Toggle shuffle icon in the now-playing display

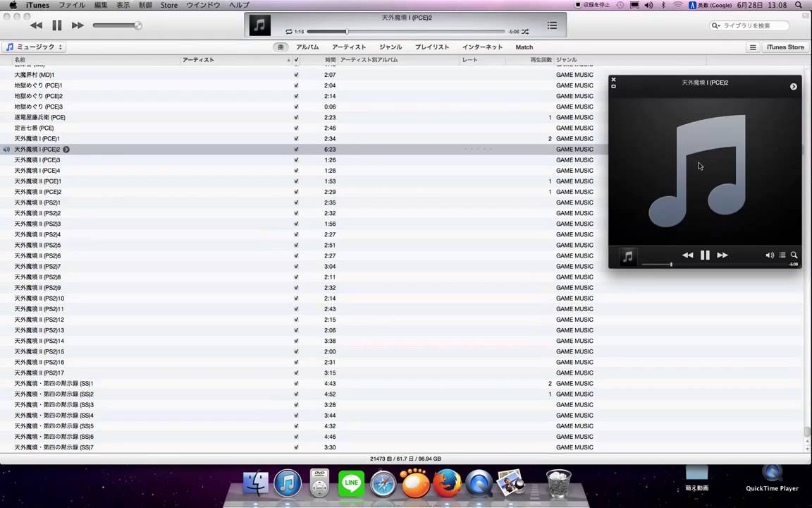pyautogui.click(x=525, y=32)
